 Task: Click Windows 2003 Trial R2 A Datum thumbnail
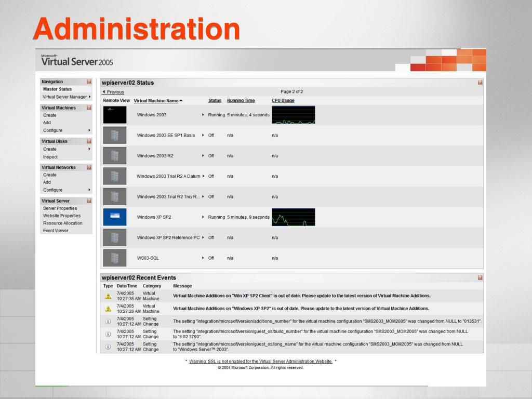115,176
